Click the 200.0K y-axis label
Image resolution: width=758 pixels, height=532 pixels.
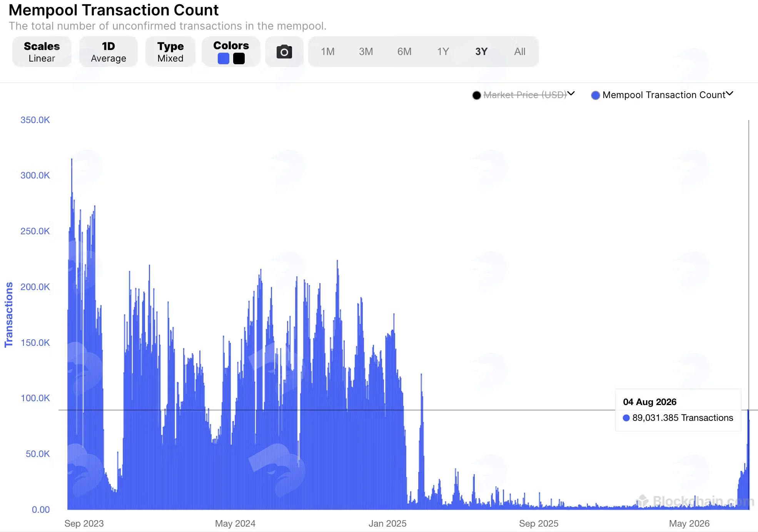tap(35, 287)
